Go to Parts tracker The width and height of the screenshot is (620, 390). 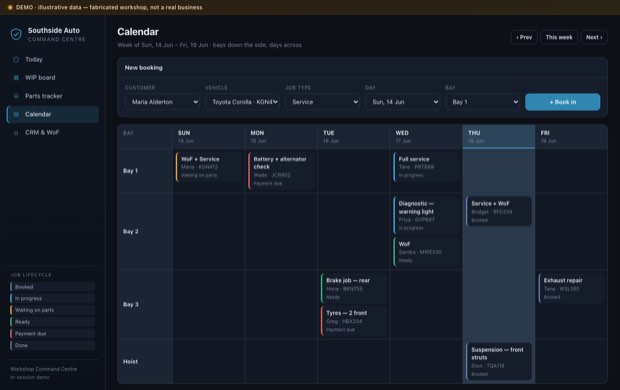[x=53, y=96]
